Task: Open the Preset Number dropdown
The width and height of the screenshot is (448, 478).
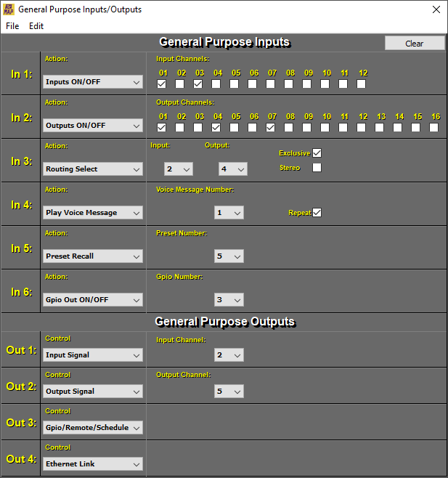Action: [229, 256]
